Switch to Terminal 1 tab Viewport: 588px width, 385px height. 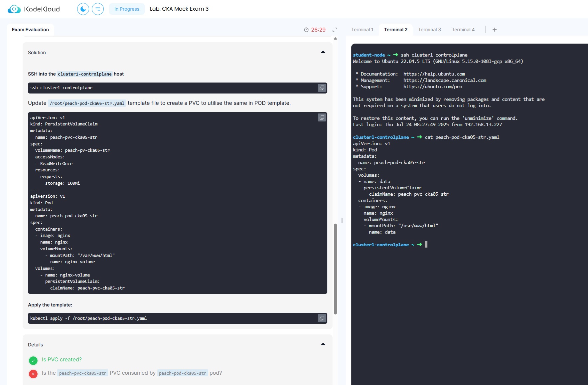362,30
